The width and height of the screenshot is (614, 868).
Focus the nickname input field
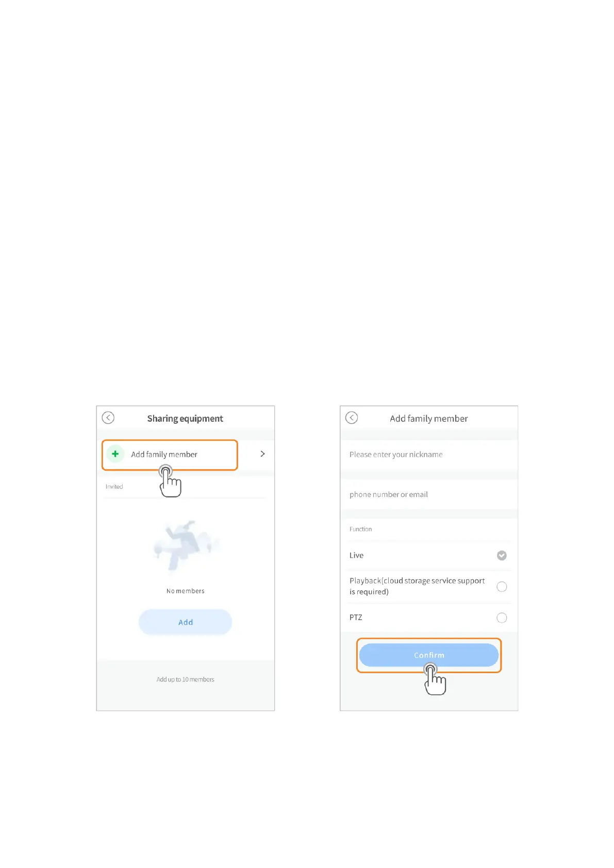pos(429,455)
